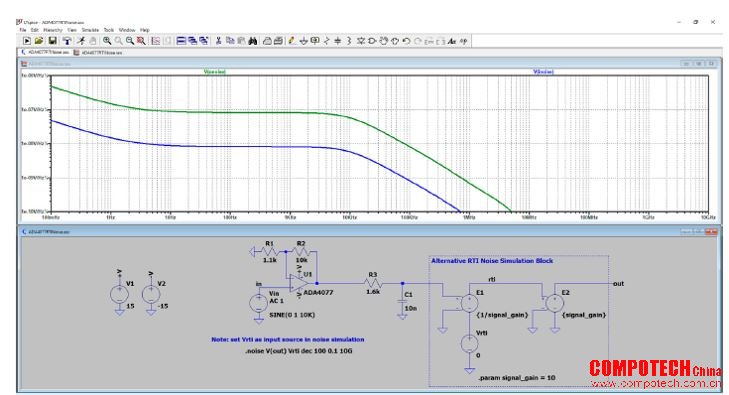Image resolution: width=729 pixels, height=395 pixels.
Task: Click the green V(onoise) trace label
Action: tap(215, 72)
